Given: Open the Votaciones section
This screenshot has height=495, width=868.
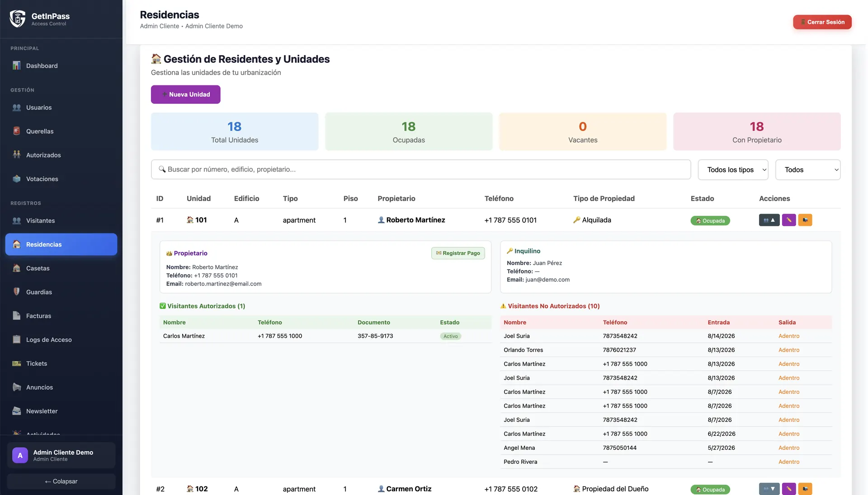Looking at the screenshot, I should tap(61, 179).
